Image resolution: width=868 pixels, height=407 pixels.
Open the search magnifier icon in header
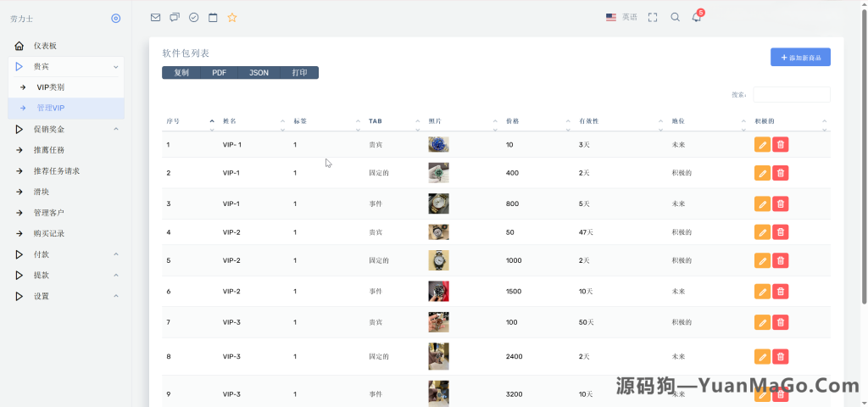(x=675, y=18)
